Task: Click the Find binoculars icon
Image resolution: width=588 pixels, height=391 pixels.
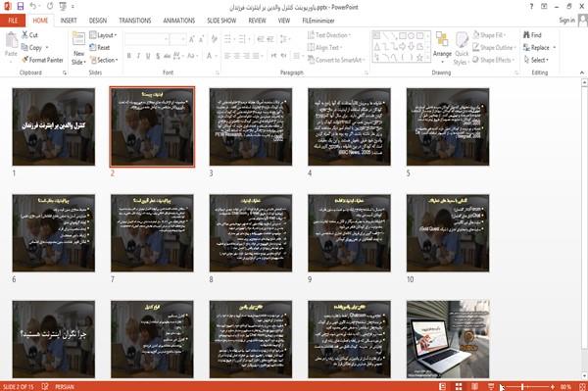Action: pos(526,35)
